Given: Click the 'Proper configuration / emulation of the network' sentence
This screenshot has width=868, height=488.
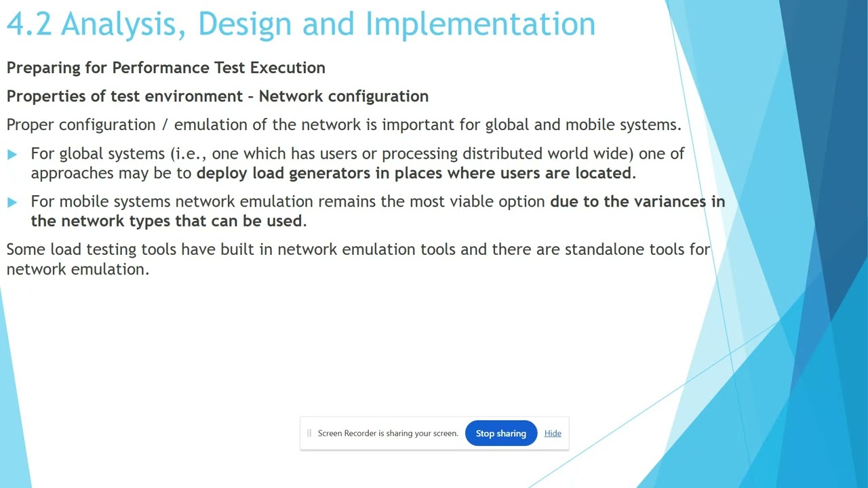Looking at the screenshot, I should click(x=344, y=125).
